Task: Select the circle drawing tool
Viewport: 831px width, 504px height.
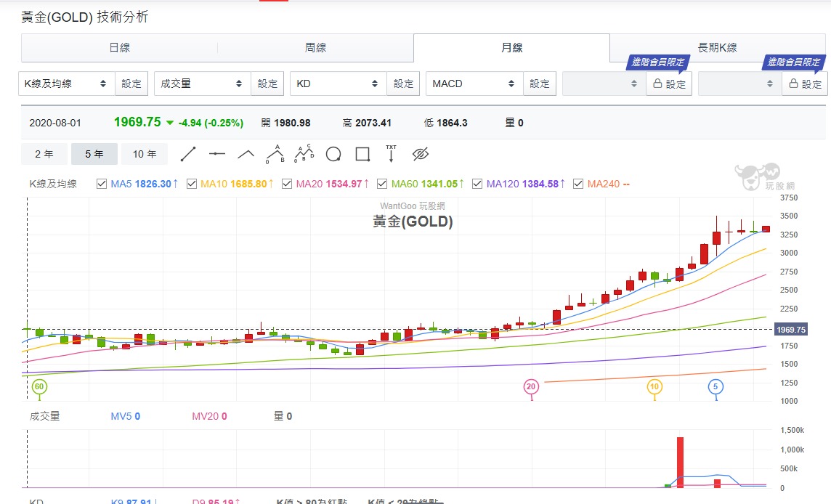Action: point(333,154)
